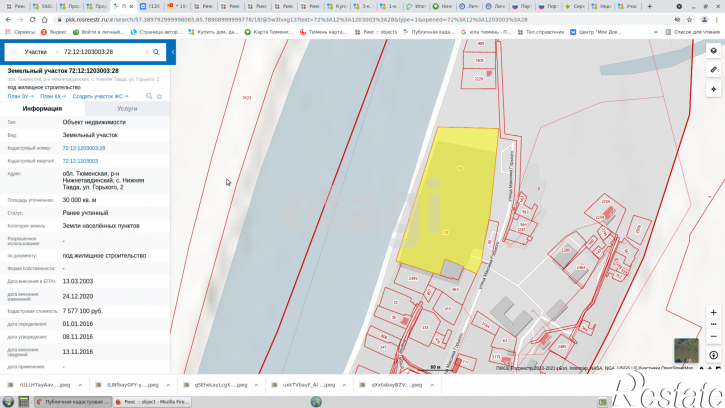
Task: Select area value 30 000 кв. м
Action: click(x=79, y=200)
